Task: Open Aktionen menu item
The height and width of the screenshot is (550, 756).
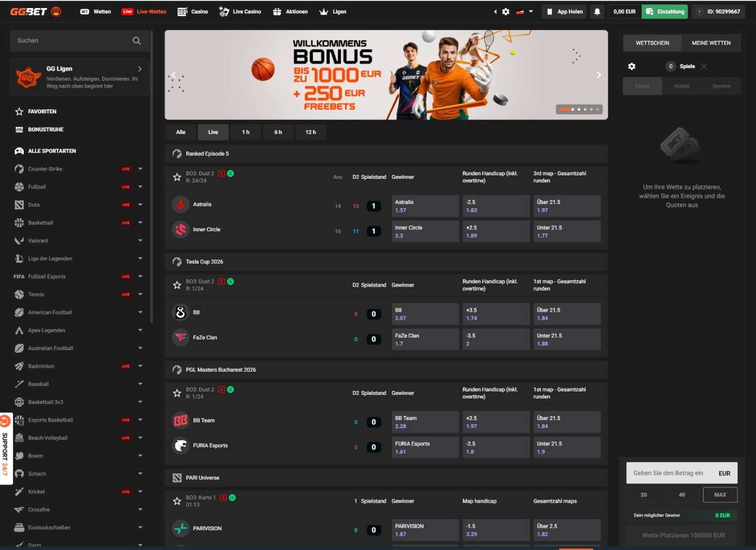Action: pyautogui.click(x=290, y=12)
